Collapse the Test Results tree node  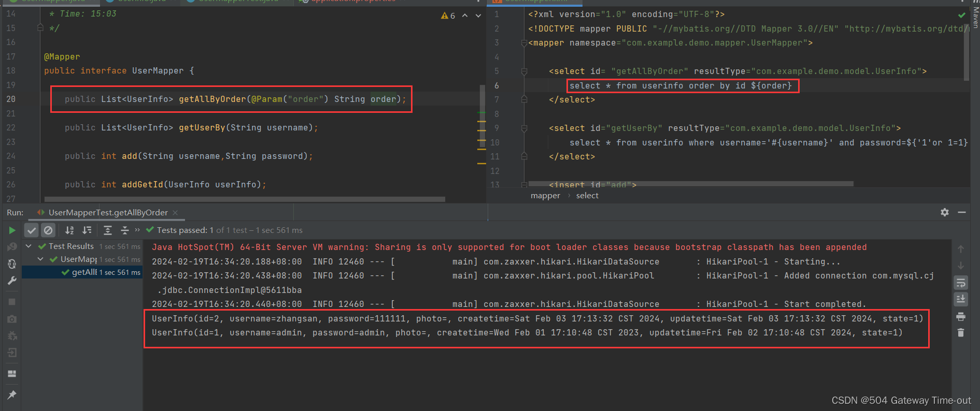tap(29, 246)
